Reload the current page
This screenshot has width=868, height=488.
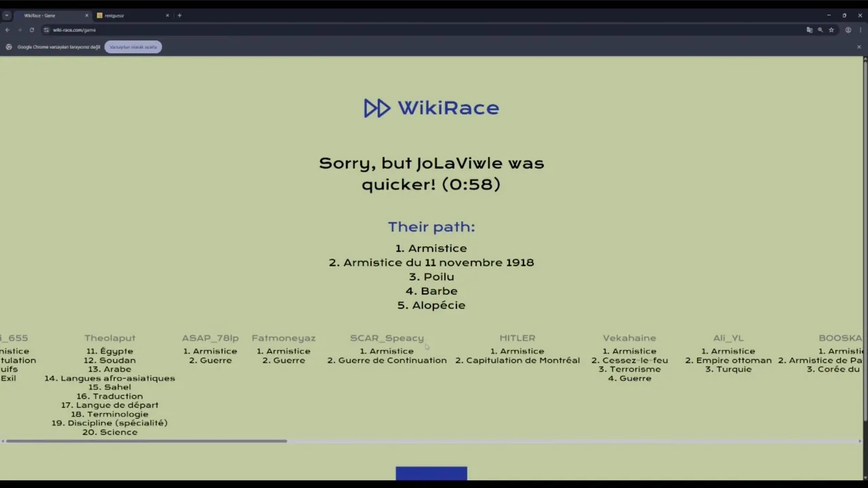point(31,30)
